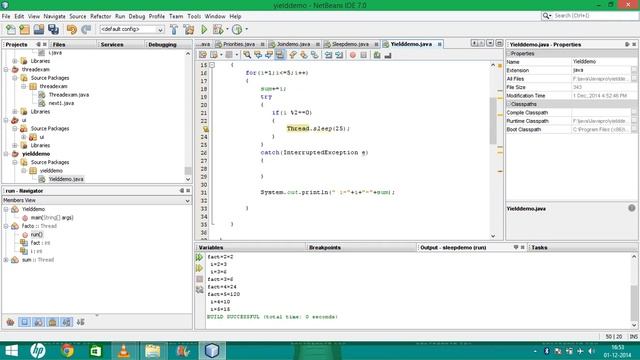This screenshot has width=640, height=360.
Task: Toggle Show Static Members filter in Navigator
Action: [x=38, y=322]
